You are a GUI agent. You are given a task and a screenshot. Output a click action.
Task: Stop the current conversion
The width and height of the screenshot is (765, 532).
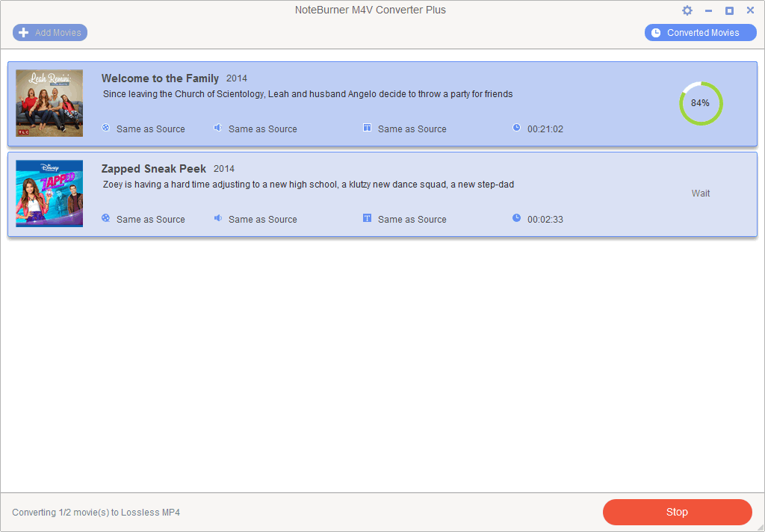pos(677,512)
